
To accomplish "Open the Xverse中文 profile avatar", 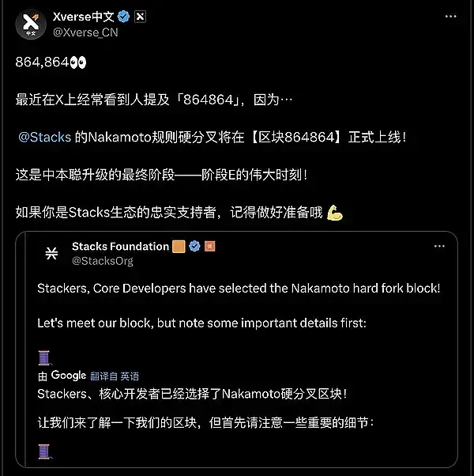I will (31, 25).
